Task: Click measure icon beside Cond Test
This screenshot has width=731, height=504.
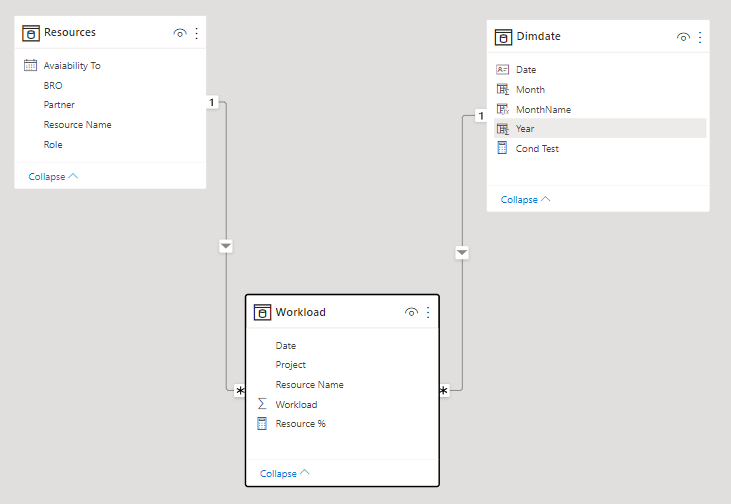Action: [502, 148]
